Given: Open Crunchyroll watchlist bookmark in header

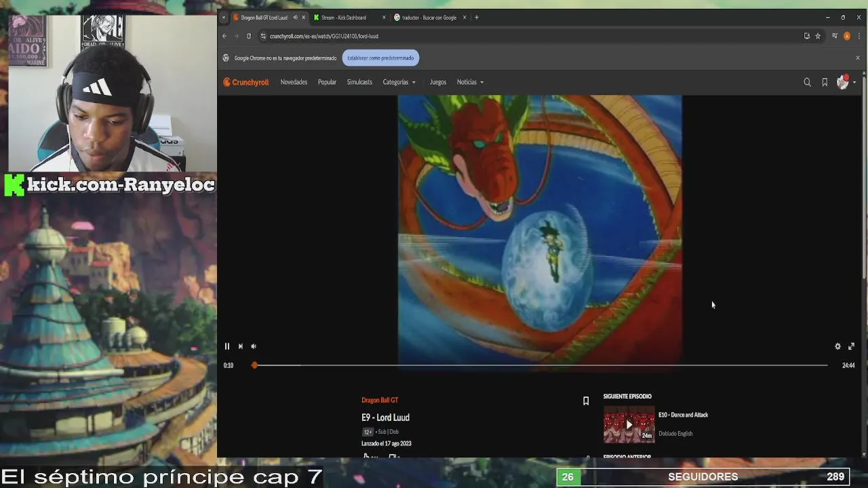Looking at the screenshot, I should (825, 82).
